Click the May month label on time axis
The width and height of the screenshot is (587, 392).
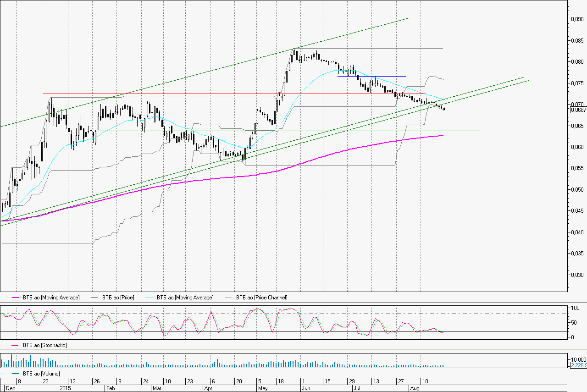pos(263,388)
